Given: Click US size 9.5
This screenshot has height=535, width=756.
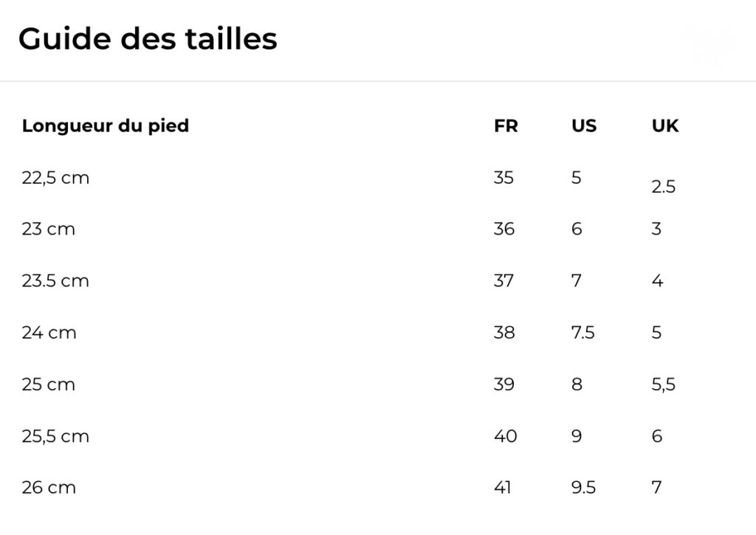Looking at the screenshot, I should click(583, 488).
